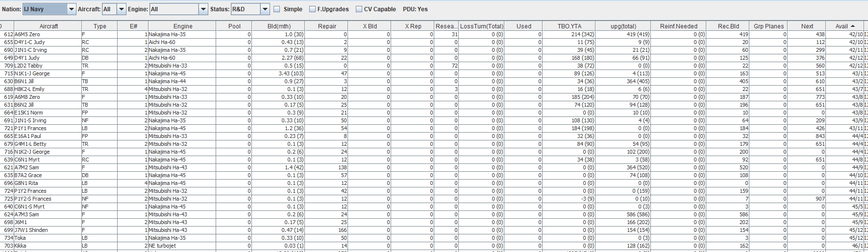Click the J1N1-C Irving aircraft row

click(x=434, y=50)
